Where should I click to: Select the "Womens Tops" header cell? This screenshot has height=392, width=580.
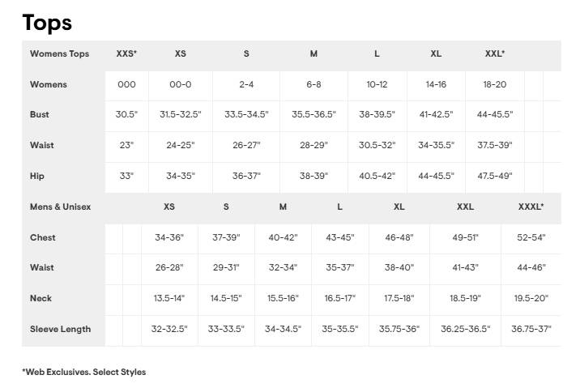click(59, 54)
